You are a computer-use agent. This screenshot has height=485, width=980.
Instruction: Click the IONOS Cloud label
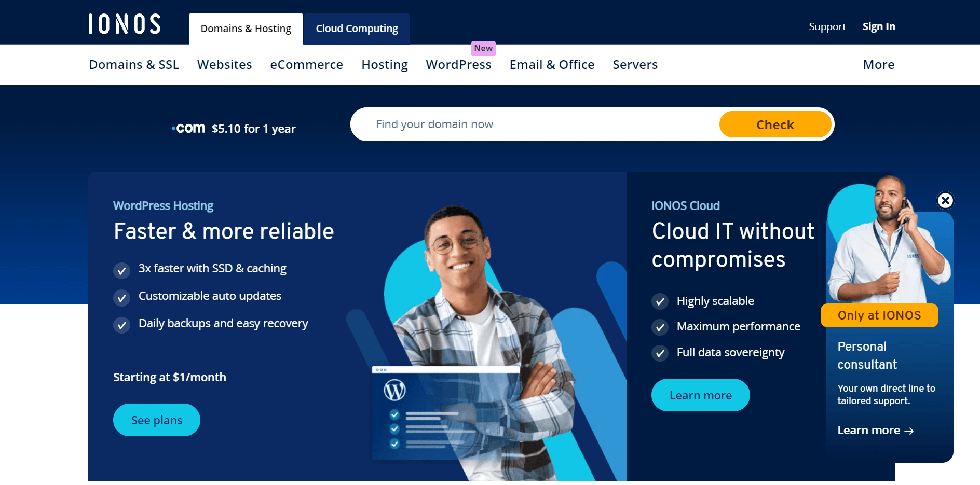686,206
